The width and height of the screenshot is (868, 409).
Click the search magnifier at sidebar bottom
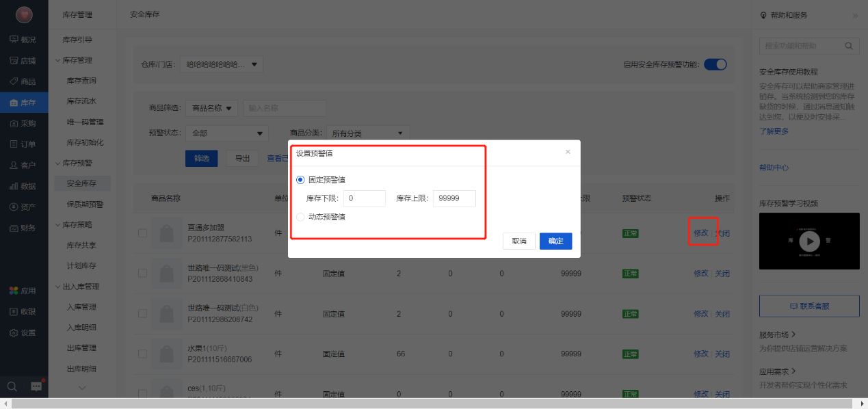pyautogui.click(x=12, y=386)
